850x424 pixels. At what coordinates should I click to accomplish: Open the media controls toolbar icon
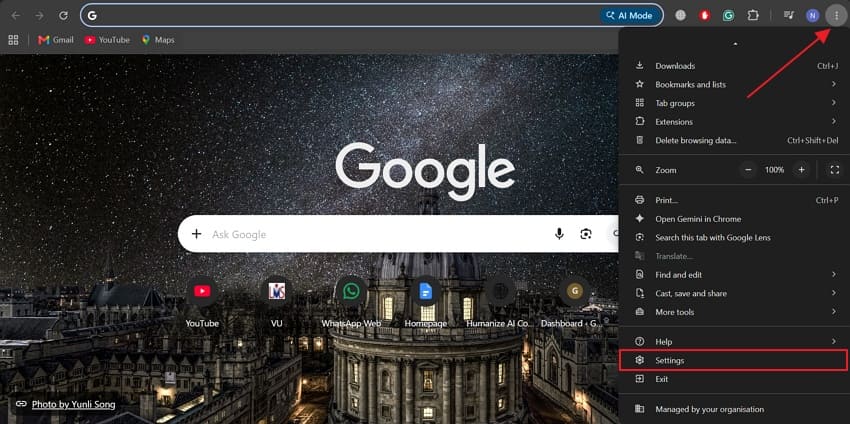789,16
